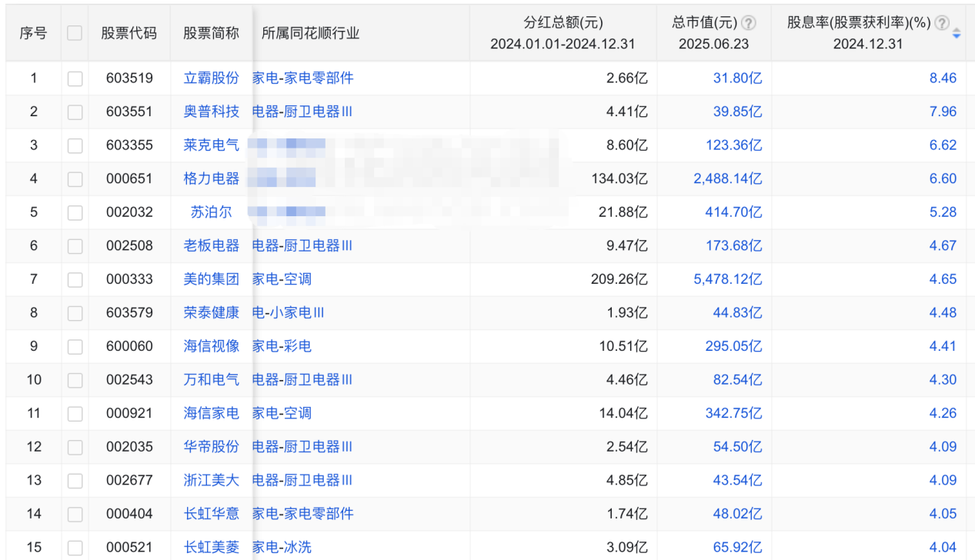
Task: Check the box for 美的集团 row
Action: coord(75,279)
